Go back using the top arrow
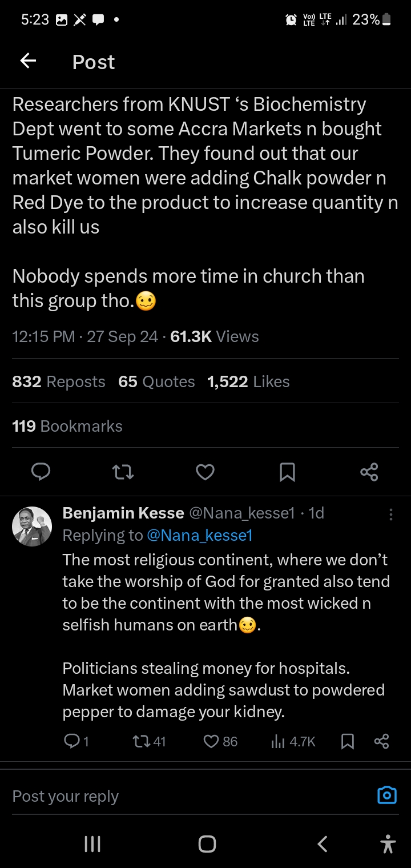The width and height of the screenshot is (411, 868). (x=28, y=61)
